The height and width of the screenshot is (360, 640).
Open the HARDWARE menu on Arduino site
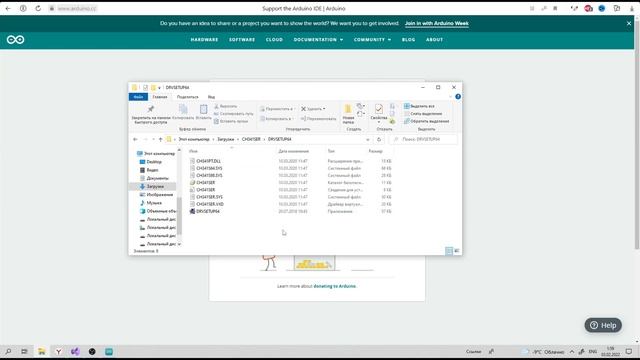(x=204, y=40)
